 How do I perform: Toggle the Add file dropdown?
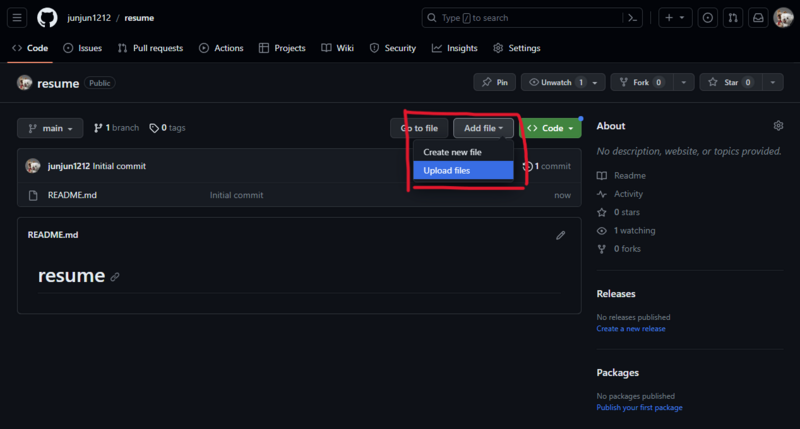483,128
